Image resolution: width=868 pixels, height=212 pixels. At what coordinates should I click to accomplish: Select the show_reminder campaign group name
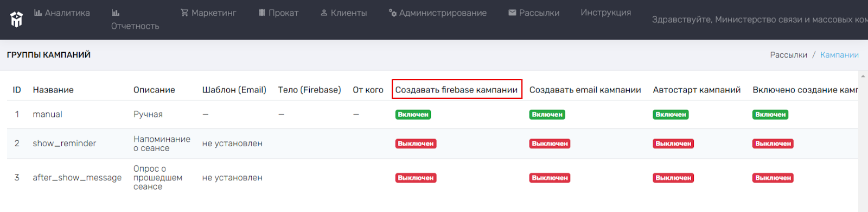[x=64, y=144]
